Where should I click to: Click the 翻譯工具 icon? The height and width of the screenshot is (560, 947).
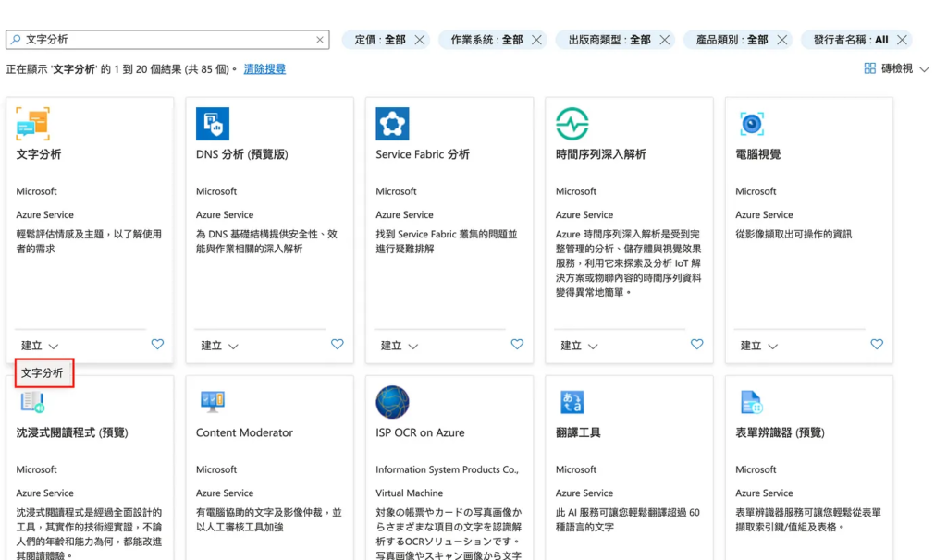[x=572, y=402]
